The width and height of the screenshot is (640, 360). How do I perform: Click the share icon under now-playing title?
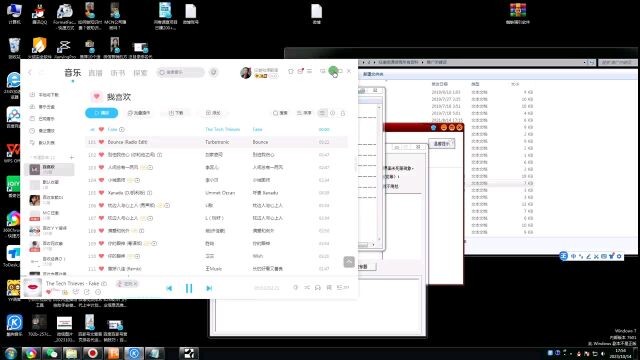click(x=87, y=292)
